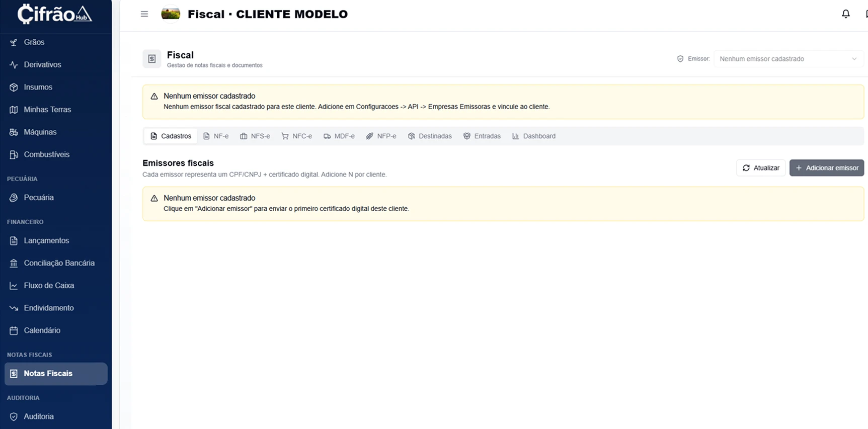Switch to the Cadastros tab

coord(171,136)
